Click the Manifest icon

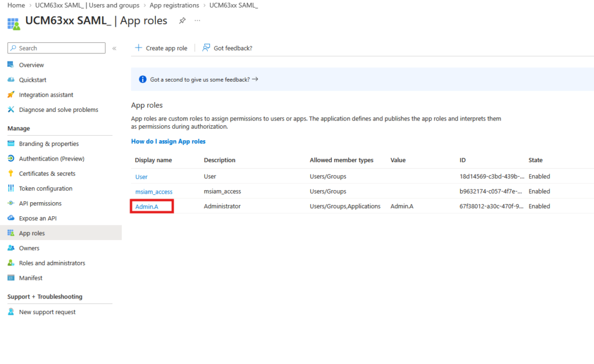[10, 278]
